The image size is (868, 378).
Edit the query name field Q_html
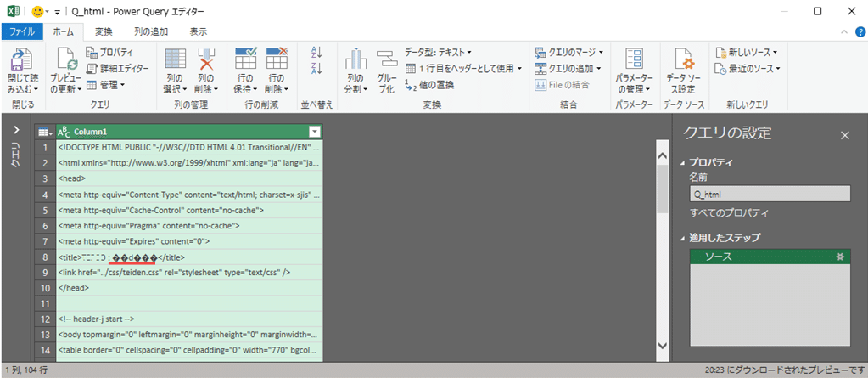pyautogui.click(x=770, y=194)
